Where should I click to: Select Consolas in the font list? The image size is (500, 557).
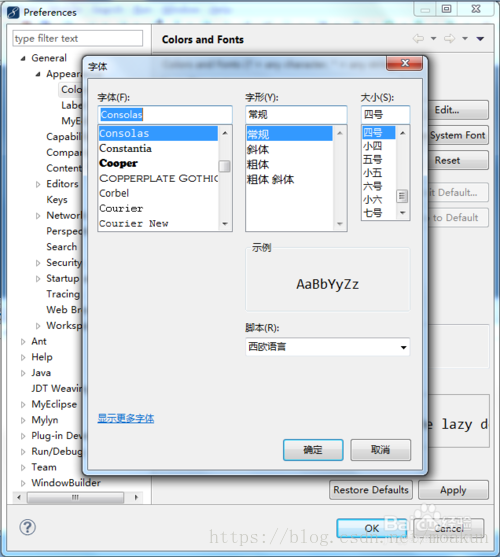click(158, 134)
